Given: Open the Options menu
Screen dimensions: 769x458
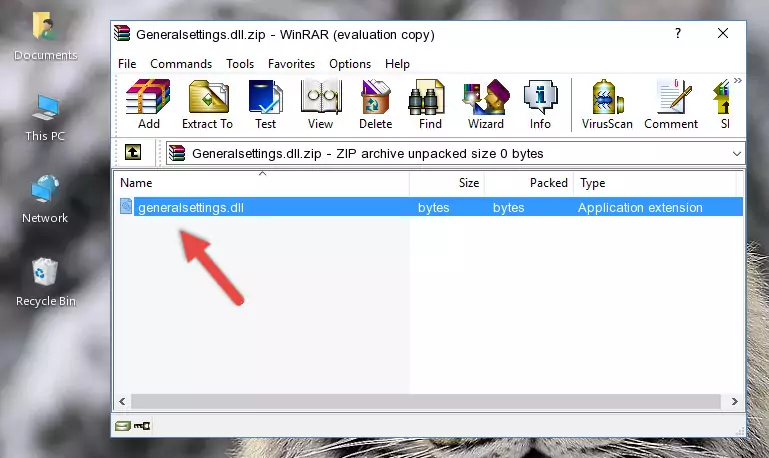Looking at the screenshot, I should [350, 64].
